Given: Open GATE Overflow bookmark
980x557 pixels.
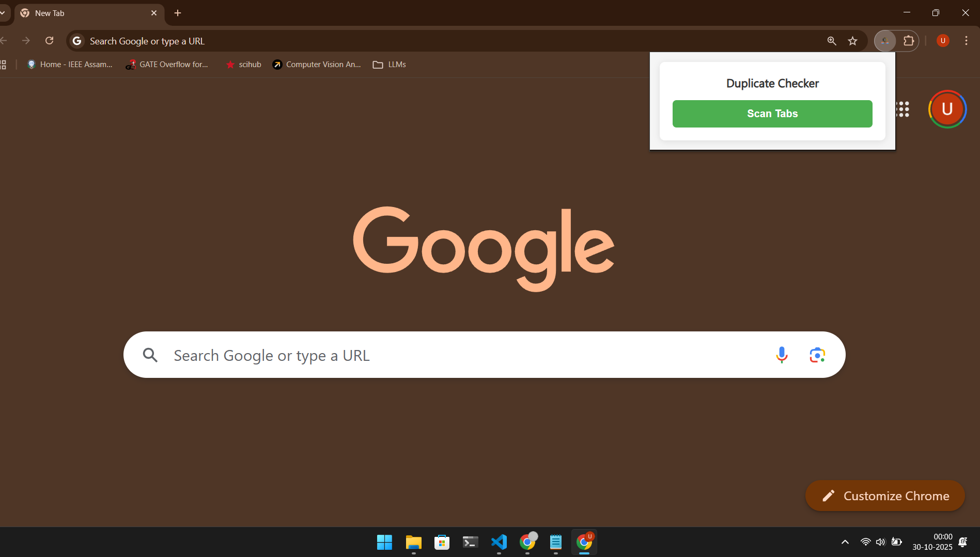Looking at the screenshot, I should point(167,65).
